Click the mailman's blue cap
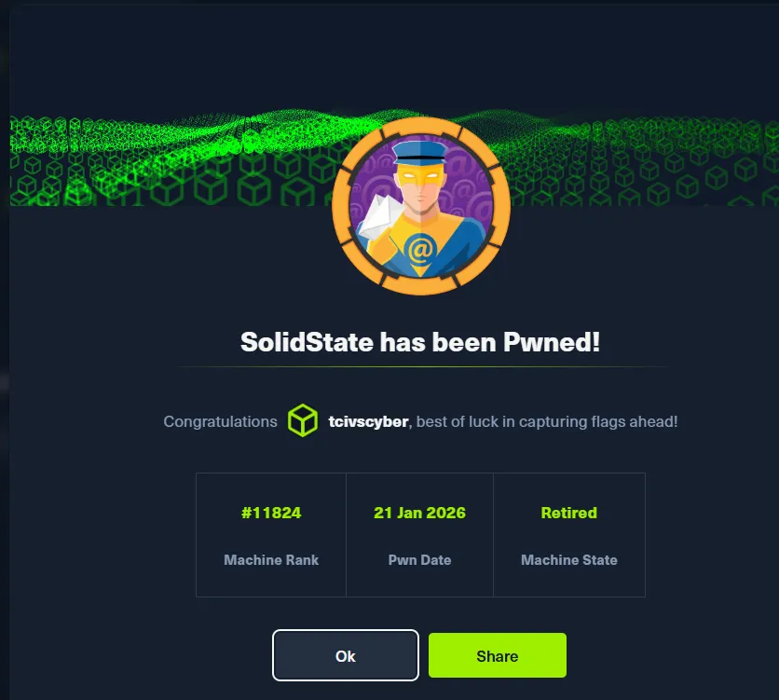 tap(420, 152)
